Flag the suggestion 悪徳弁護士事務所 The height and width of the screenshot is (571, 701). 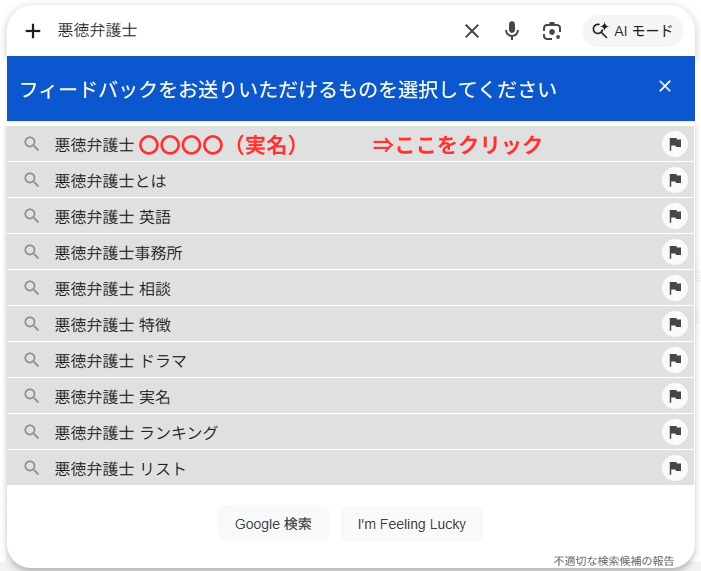[675, 252]
